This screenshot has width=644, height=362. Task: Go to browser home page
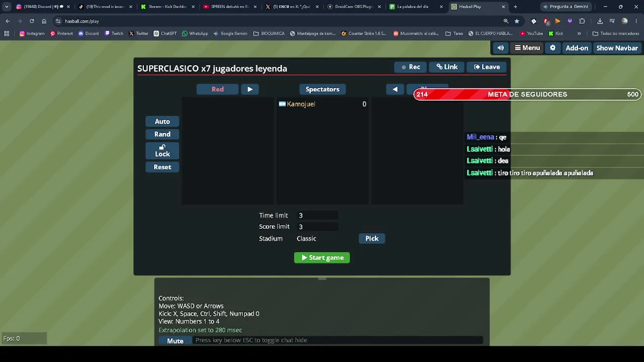tap(44, 21)
